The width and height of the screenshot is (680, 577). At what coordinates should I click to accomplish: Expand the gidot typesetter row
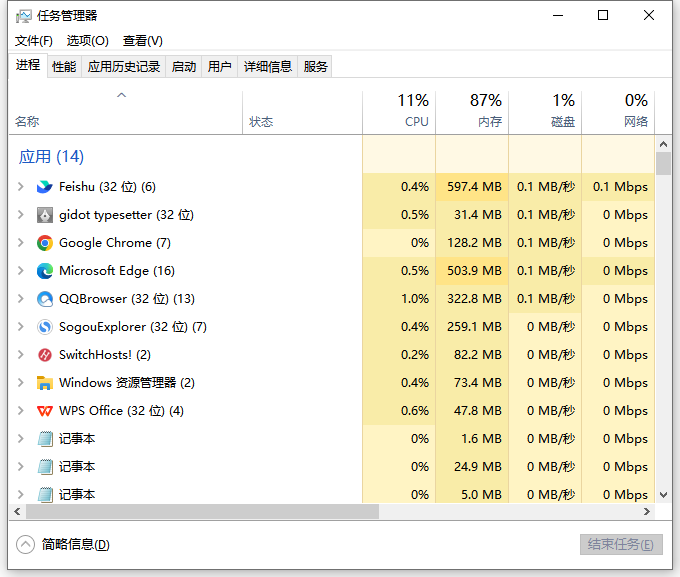point(20,215)
